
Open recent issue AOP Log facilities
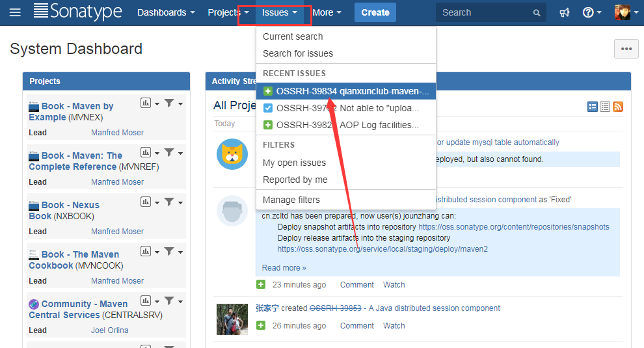point(346,125)
